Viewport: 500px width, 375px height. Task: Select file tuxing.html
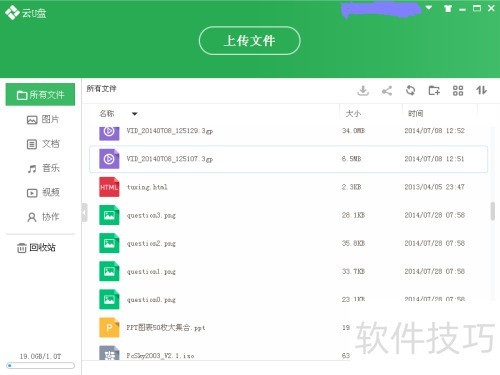pos(288,187)
